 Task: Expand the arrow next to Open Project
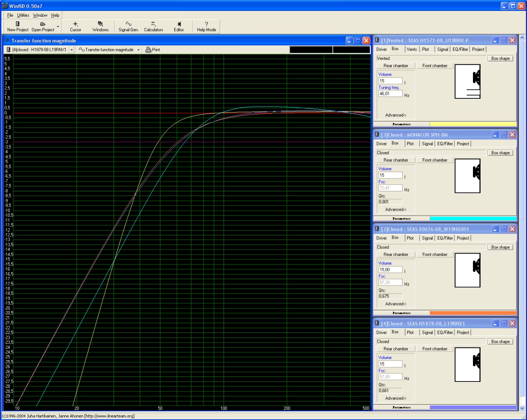coord(58,27)
